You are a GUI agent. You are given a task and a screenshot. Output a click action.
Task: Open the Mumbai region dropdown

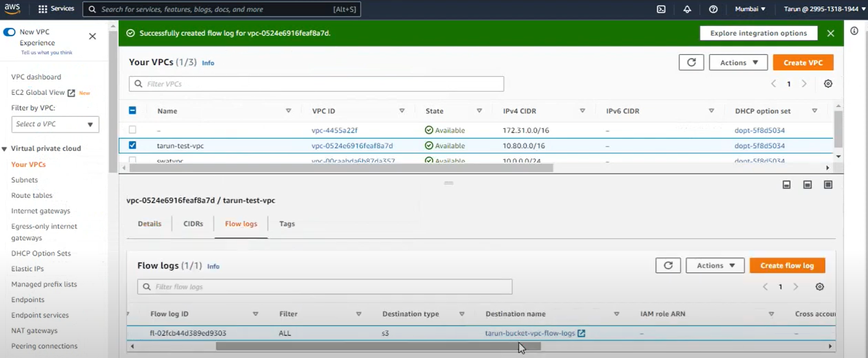pos(750,9)
